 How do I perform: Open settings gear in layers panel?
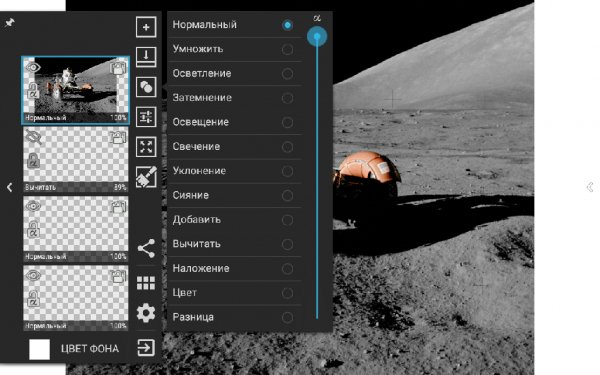[146, 313]
